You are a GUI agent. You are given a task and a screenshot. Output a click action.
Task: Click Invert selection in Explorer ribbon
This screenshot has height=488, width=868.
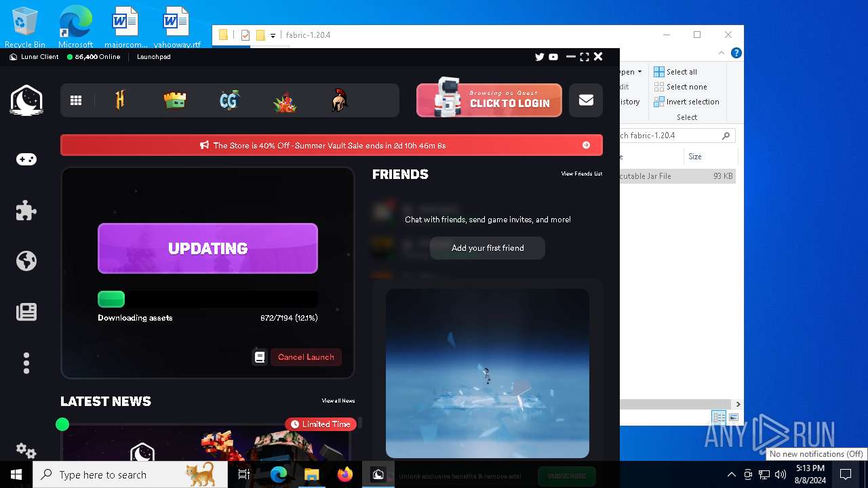click(686, 102)
